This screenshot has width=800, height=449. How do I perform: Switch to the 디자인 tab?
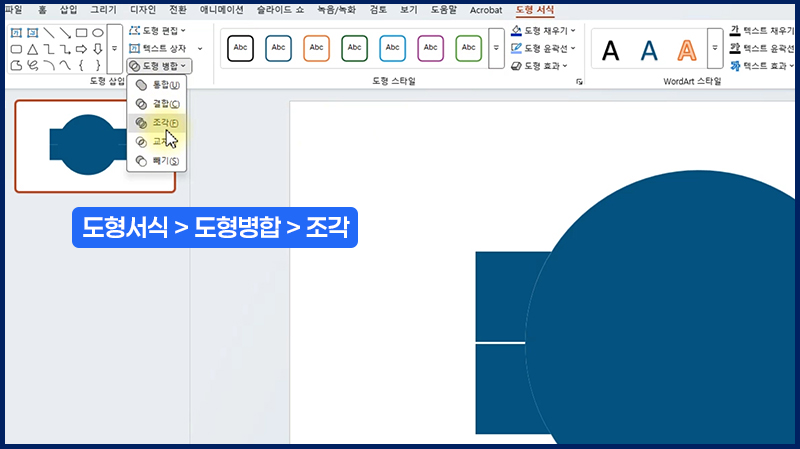(x=143, y=9)
